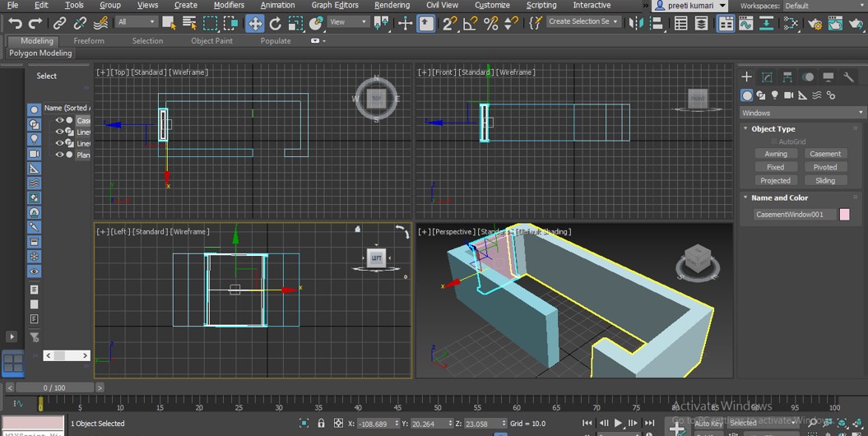The image size is (868, 436).
Task: Collapse the Object Type rollout
Action: 773,128
